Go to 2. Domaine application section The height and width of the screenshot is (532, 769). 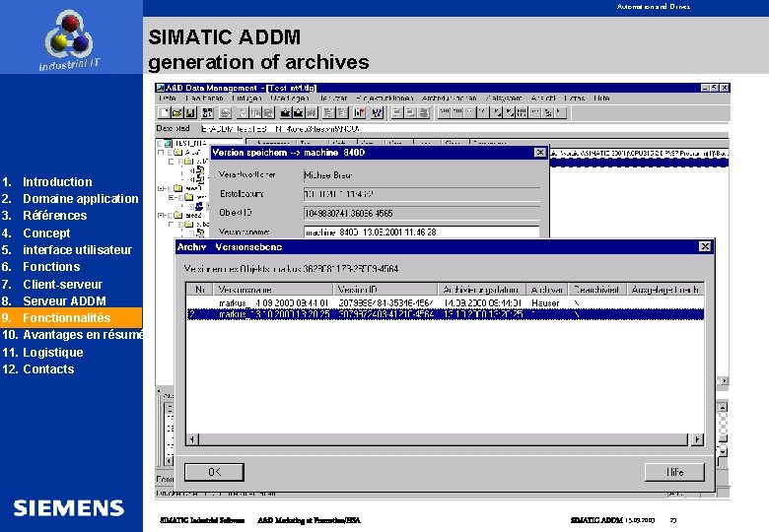(x=70, y=199)
